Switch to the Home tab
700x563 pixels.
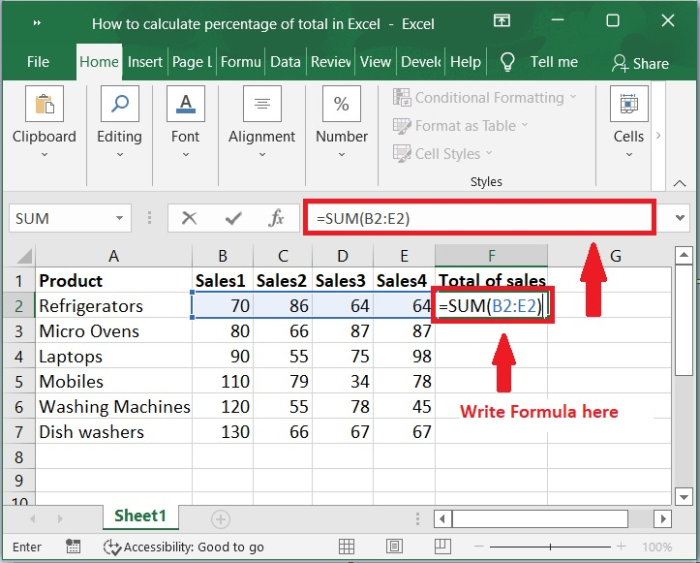click(99, 62)
